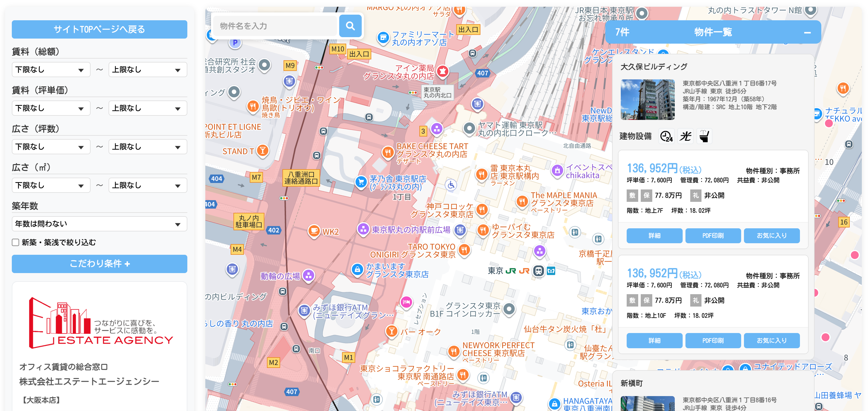Enable the 新築・築浅で絞り込む checkbox
Screen dimensions: 868x411
point(15,242)
